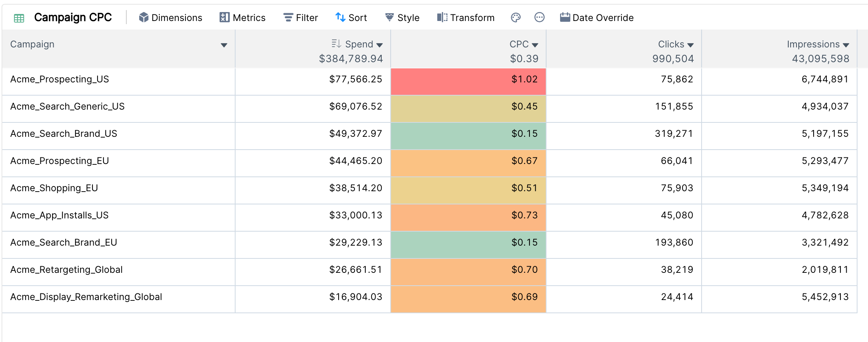Expand the Campaign column dropdown arrow

point(224,45)
